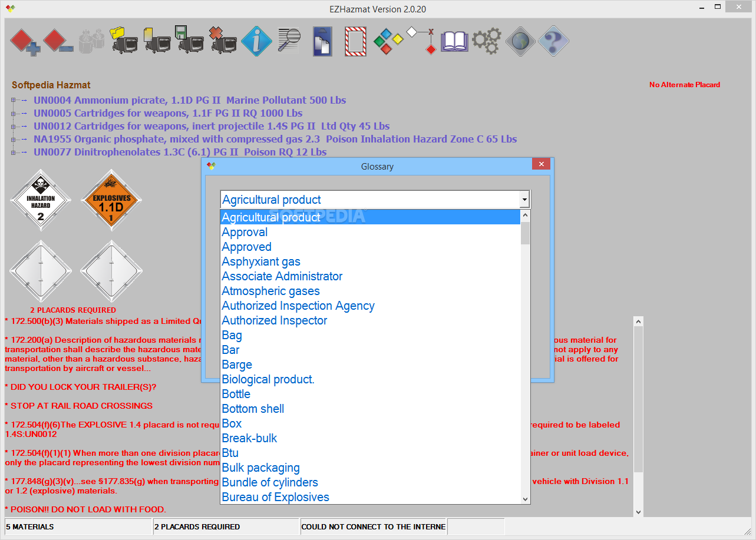Choose 'Associate Administrator' in glossary list
Image resolution: width=756 pixels, height=540 pixels.
tap(370, 276)
